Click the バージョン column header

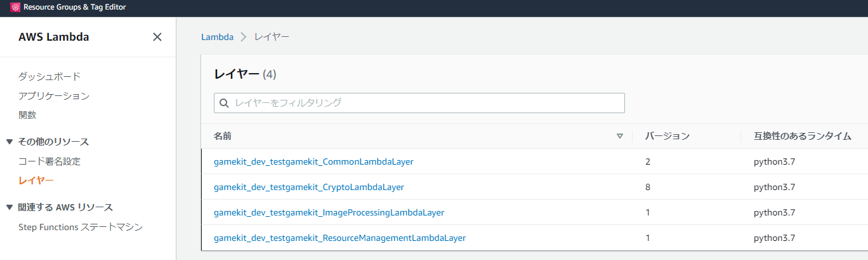click(667, 136)
